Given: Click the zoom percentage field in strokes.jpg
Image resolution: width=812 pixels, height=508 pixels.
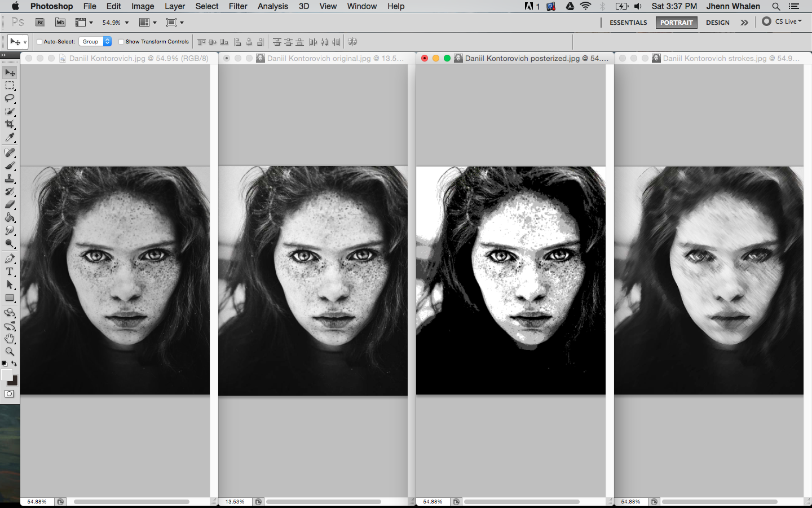Looking at the screenshot, I should click(x=631, y=502).
